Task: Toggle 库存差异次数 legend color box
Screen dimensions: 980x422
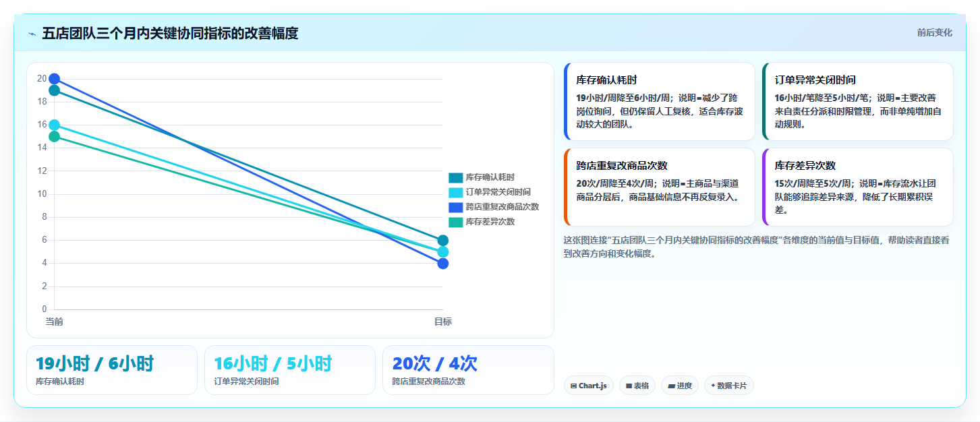Action: (456, 222)
